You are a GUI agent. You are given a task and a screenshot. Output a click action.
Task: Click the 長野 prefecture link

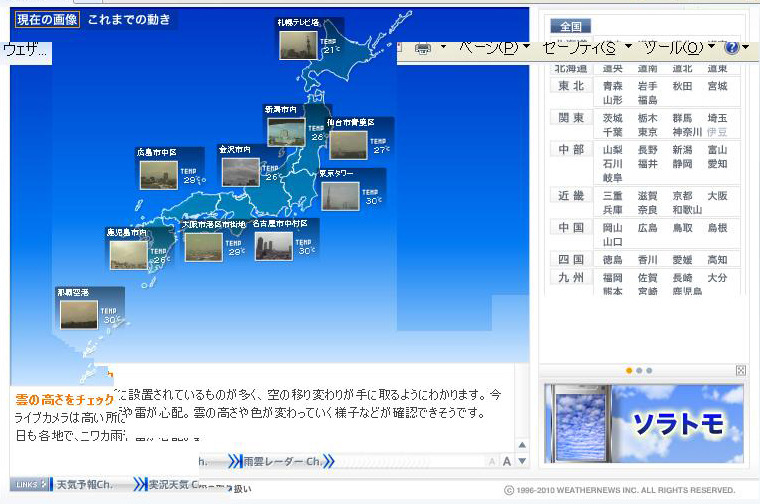click(648, 150)
